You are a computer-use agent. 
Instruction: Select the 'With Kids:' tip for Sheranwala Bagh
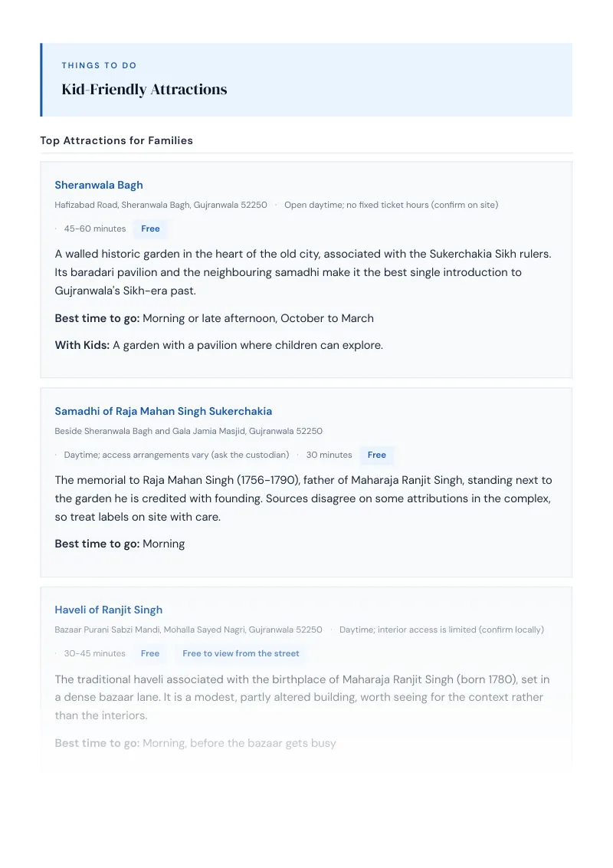218,345
